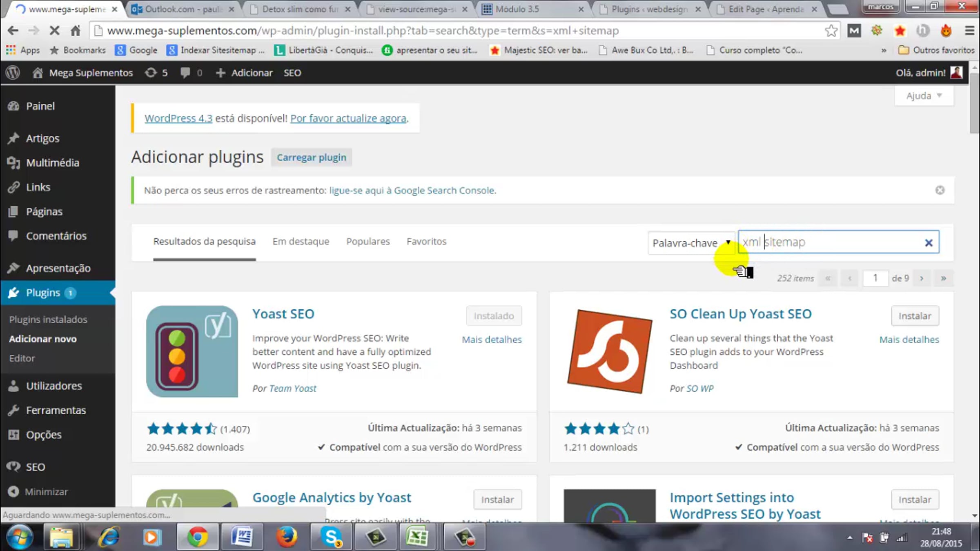Image resolution: width=980 pixels, height=551 pixels.
Task: Expand the hidden bookmarks chevron
Action: pyautogui.click(x=884, y=50)
